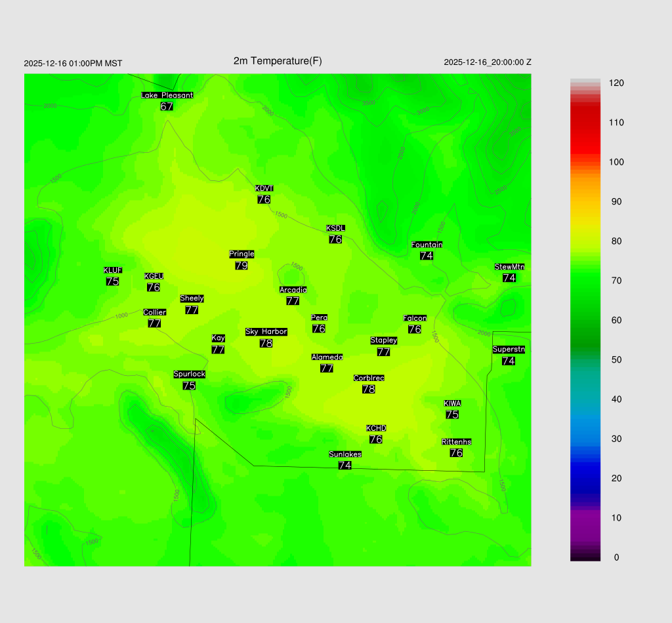Click the blue 30 level on colorbar
The width and height of the screenshot is (672, 623).
point(585,439)
